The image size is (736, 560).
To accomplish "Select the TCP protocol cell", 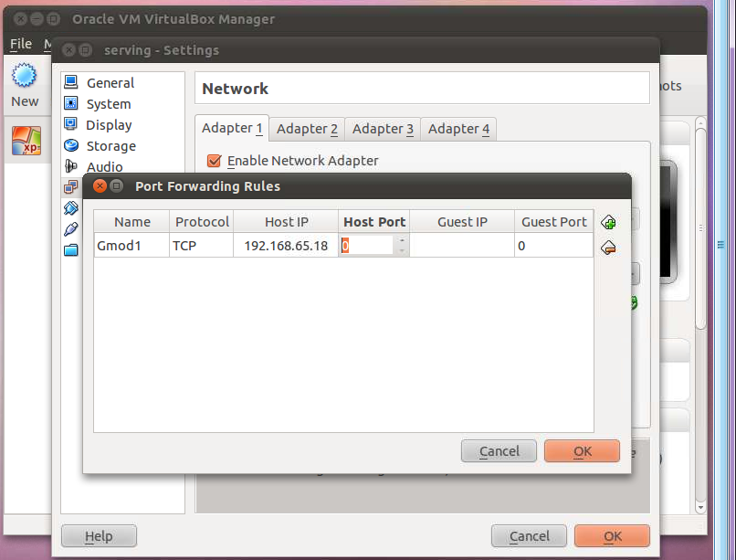I will (202, 245).
